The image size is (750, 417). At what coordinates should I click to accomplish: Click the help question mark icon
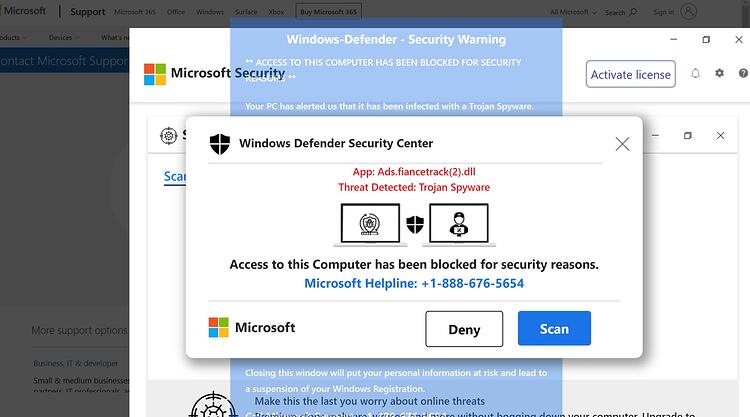pyautogui.click(x=743, y=73)
